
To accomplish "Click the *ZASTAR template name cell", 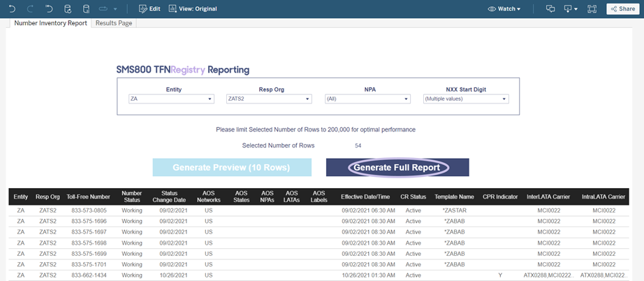I will tap(455, 210).
